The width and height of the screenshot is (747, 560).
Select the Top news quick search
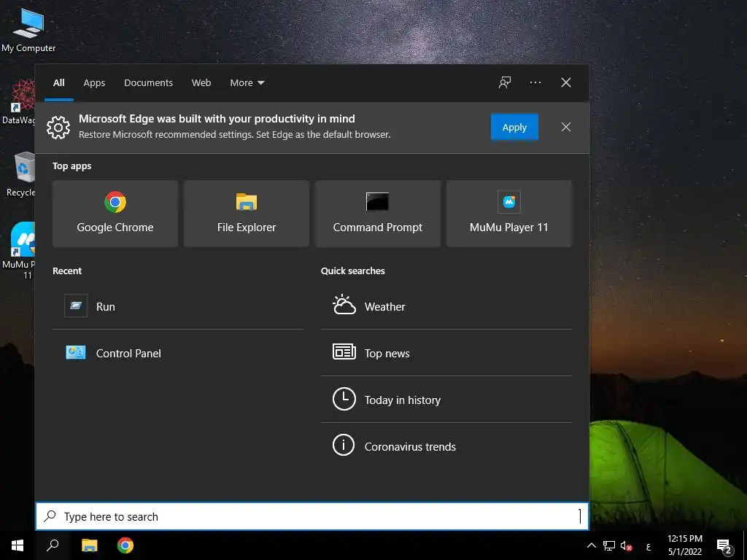click(446, 353)
